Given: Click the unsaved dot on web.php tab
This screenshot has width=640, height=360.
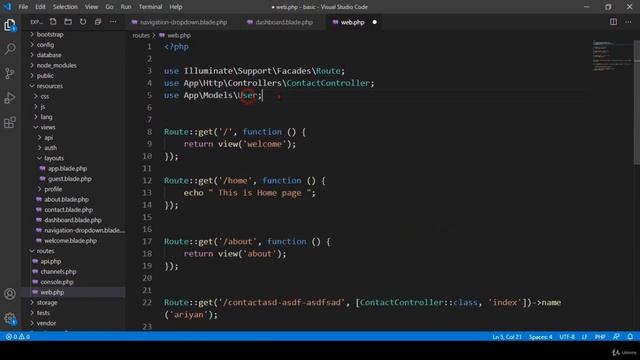Looking at the screenshot, I should (374, 22).
